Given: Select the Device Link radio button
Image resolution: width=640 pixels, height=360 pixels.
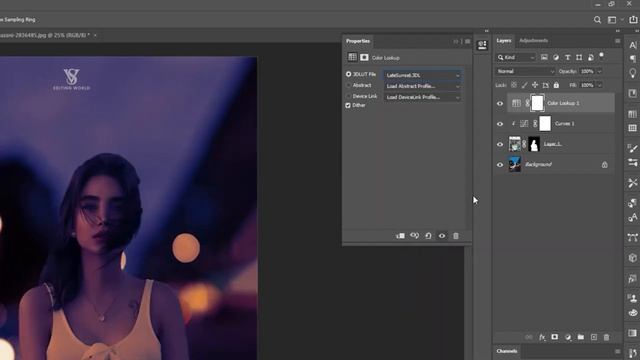Looking at the screenshot, I should point(349,96).
